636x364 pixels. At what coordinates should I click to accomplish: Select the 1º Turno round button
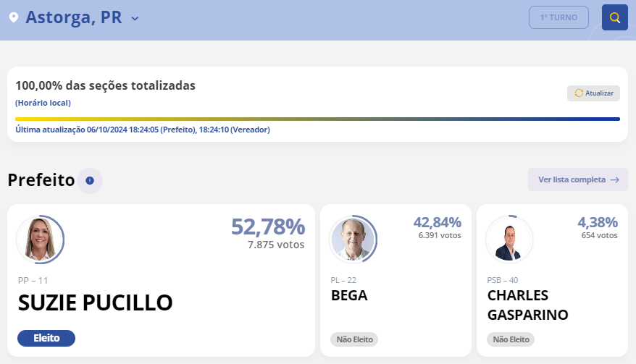click(x=558, y=17)
